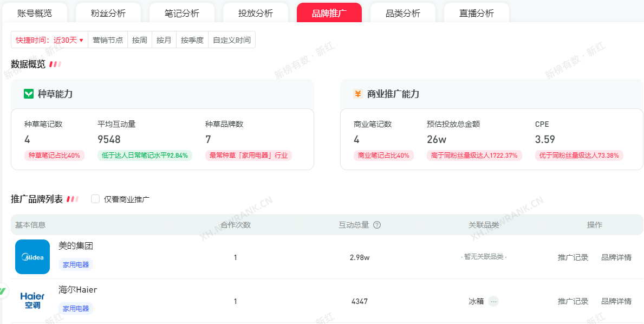Image resolution: width=644 pixels, height=324 pixels.
Task: Click the green checkmark badge at left edge
Action: click(x=3, y=290)
